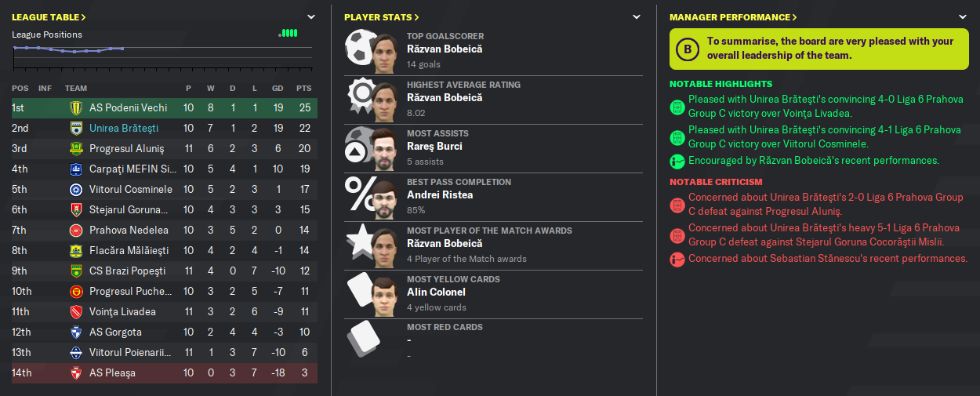Expand the League Table panel dropdown

point(311,16)
